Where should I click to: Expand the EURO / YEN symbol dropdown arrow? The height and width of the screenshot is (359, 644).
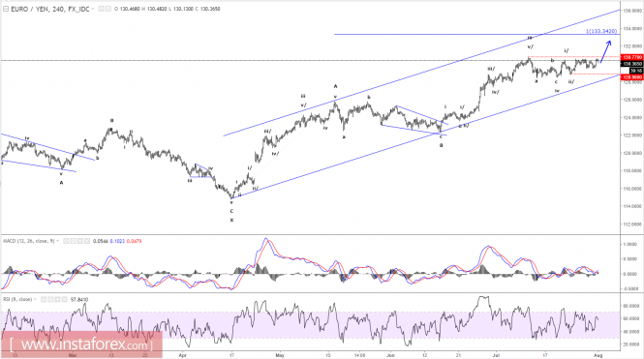pos(93,9)
